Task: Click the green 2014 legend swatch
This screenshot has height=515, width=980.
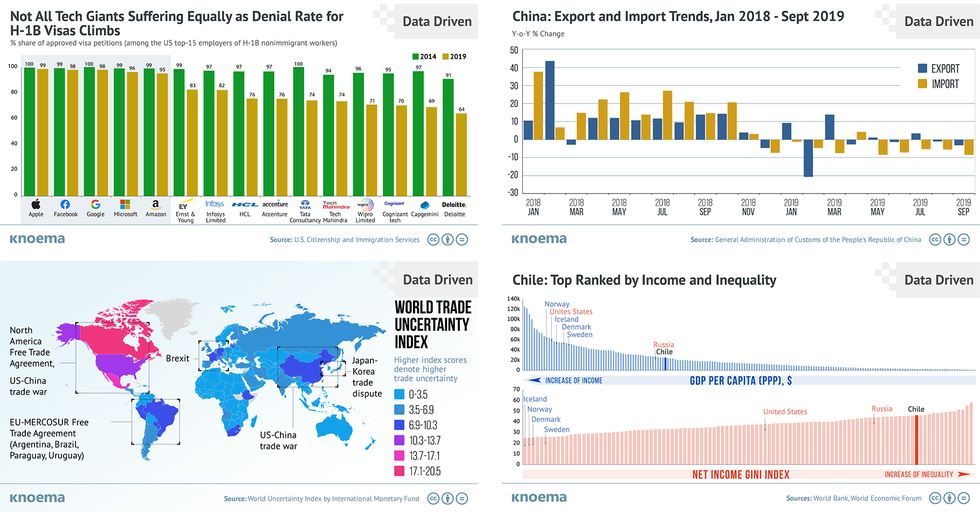Action: point(416,57)
